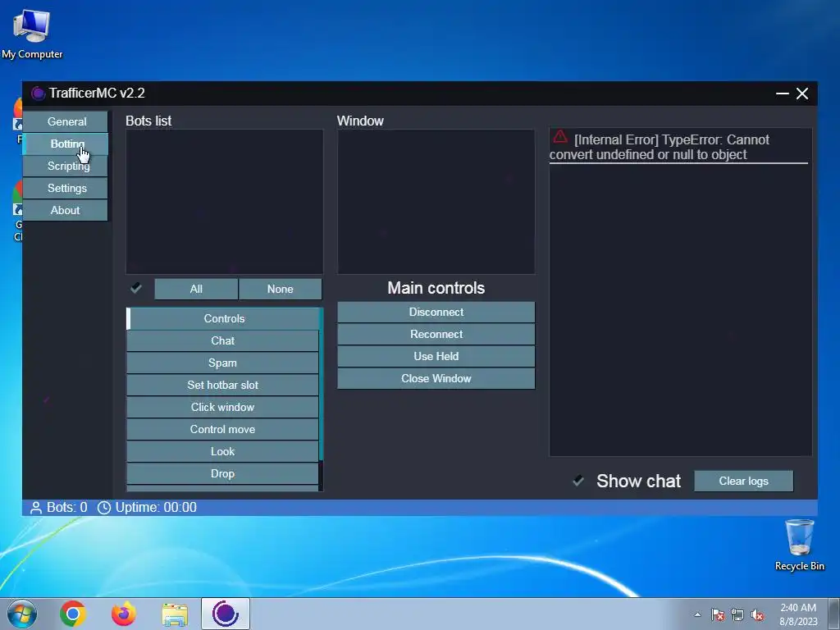Click the Show desktop button
The width and height of the screenshot is (840, 630).
834,614
